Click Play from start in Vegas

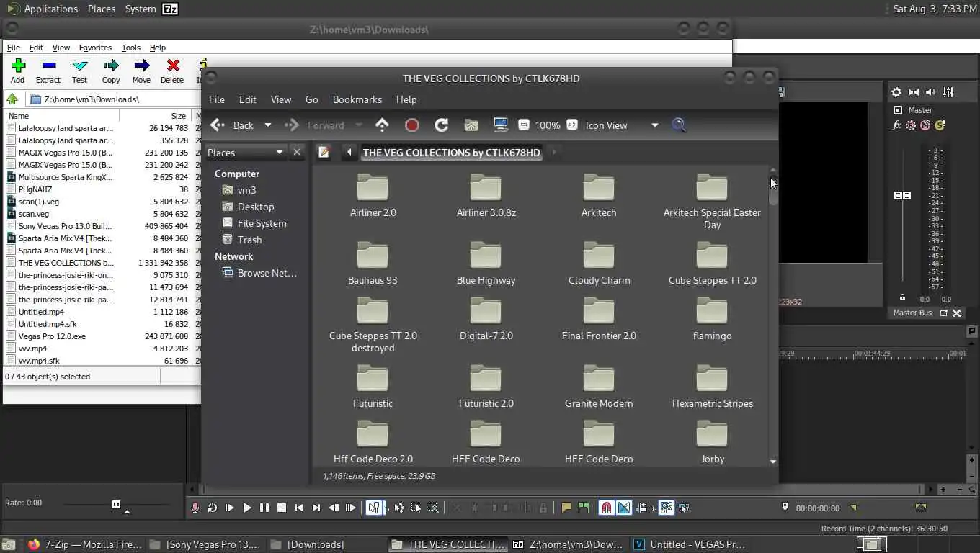point(230,508)
